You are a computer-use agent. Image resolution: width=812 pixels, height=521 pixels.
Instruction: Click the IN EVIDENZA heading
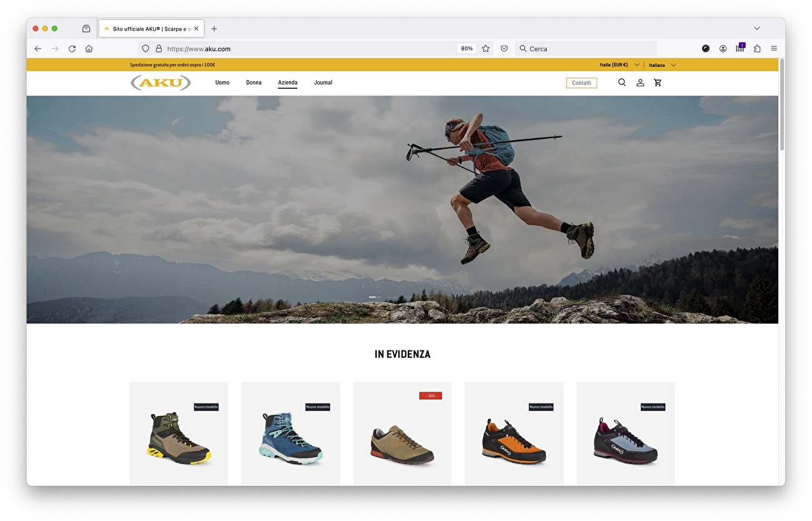402,354
